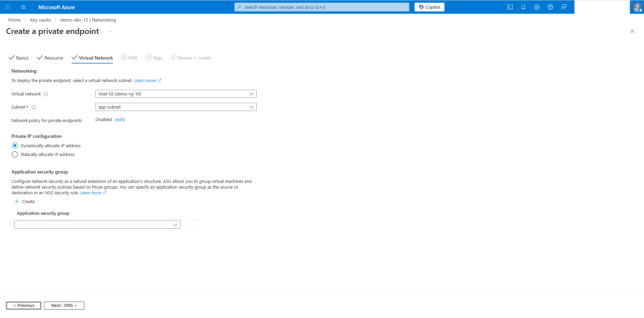Open Cloud Shell from the top bar

[510, 7]
